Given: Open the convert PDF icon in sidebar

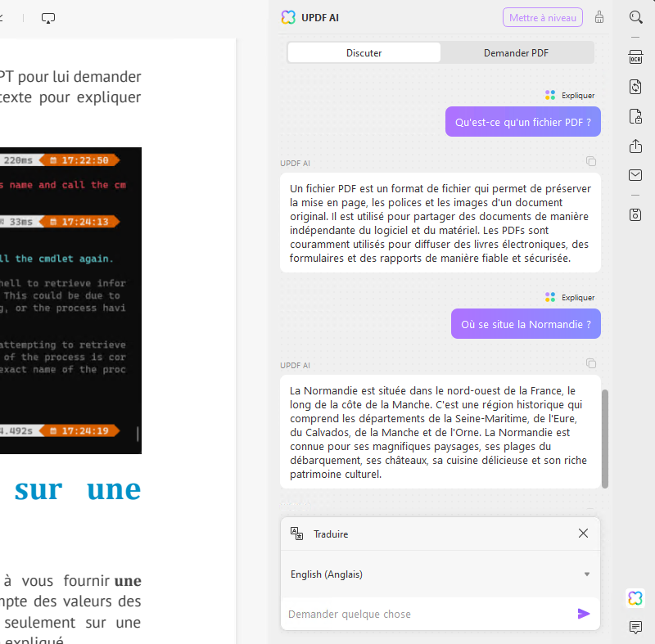Looking at the screenshot, I should [635, 87].
